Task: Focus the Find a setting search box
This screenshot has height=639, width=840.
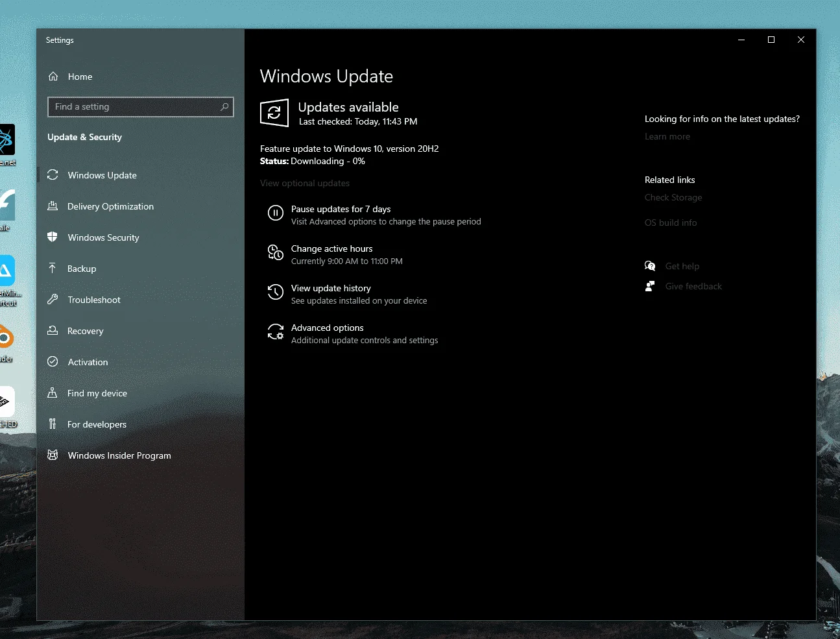Action: coord(141,106)
